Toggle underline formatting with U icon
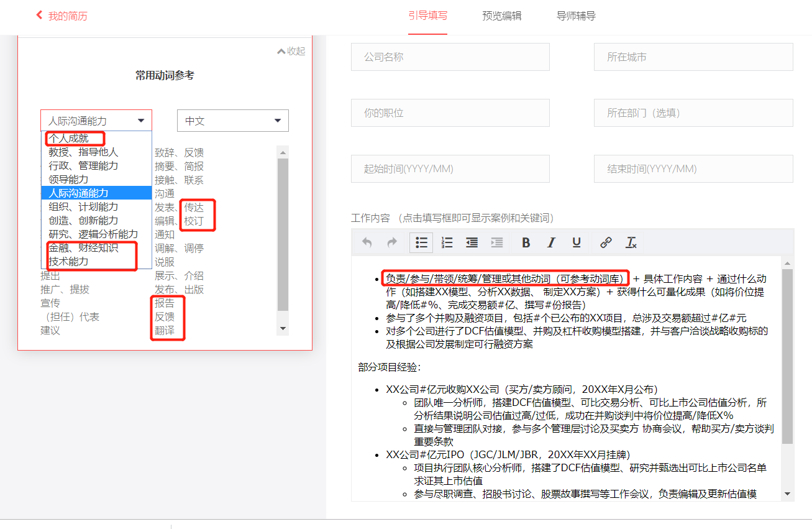Viewport: 812px width, 529px height. pyautogui.click(x=577, y=242)
